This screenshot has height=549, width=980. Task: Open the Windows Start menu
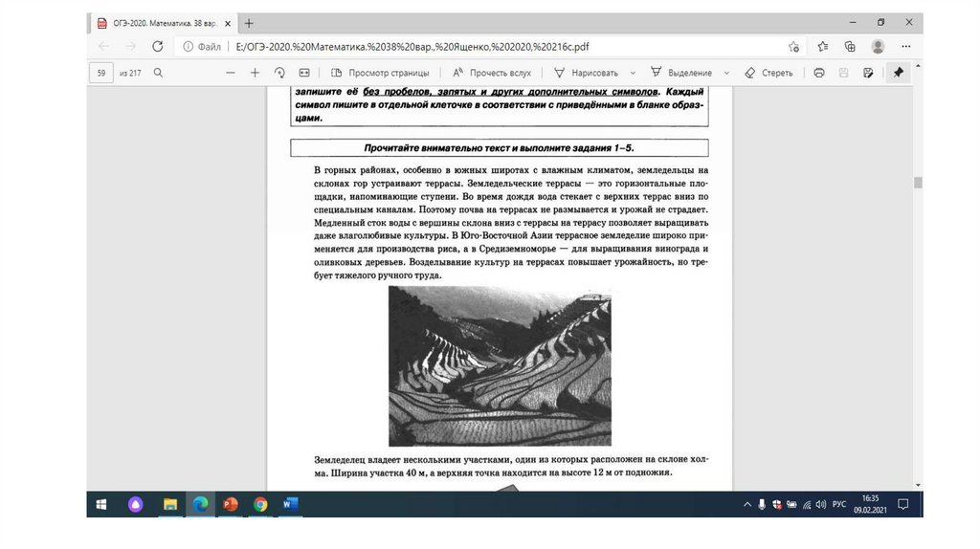coord(101,505)
